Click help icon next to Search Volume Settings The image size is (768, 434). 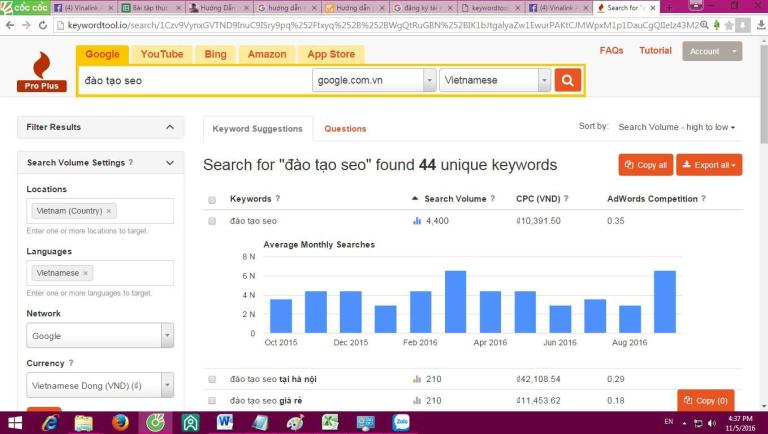click(x=131, y=162)
